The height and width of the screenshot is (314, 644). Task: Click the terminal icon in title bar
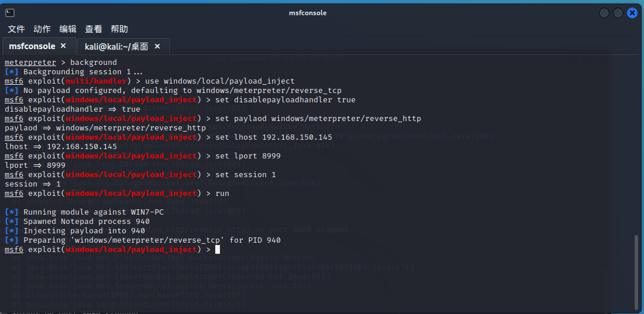[11, 13]
